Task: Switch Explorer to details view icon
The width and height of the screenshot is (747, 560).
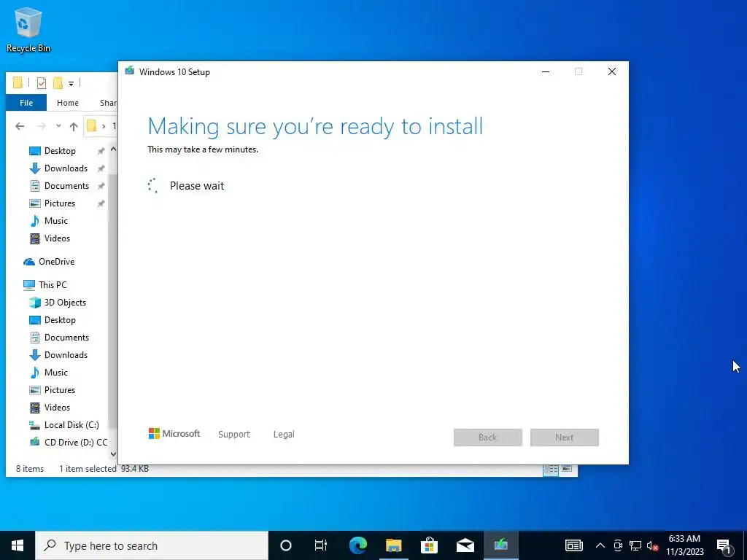Action: click(x=551, y=470)
